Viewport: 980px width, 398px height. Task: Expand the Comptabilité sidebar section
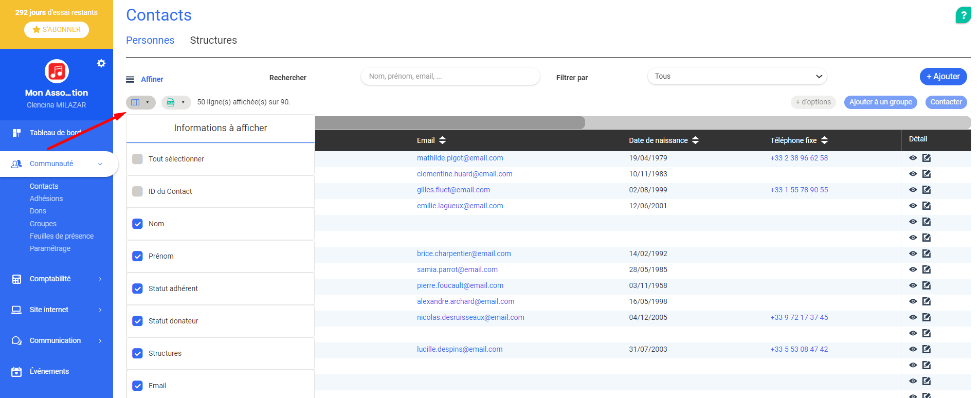pyautogui.click(x=100, y=279)
